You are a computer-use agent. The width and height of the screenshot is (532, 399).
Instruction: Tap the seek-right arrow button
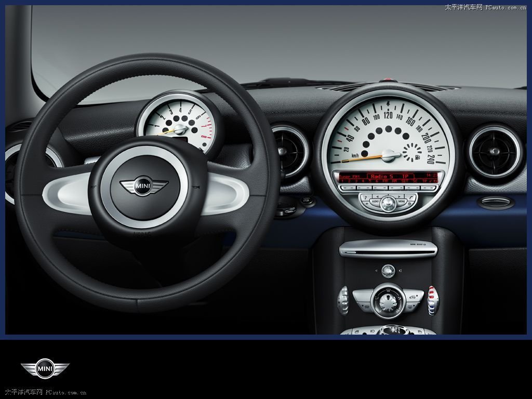click(399, 196)
